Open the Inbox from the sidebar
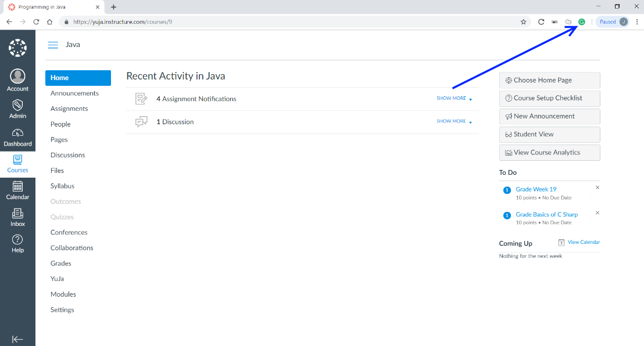644x346 pixels. (17, 218)
